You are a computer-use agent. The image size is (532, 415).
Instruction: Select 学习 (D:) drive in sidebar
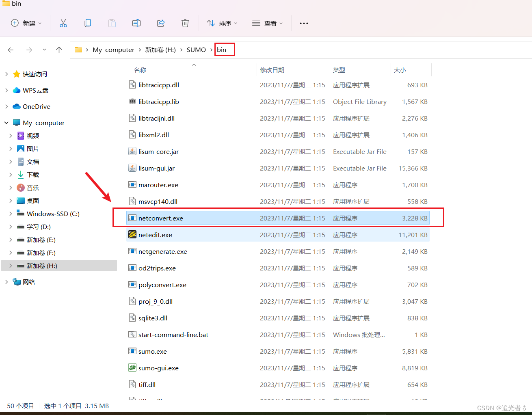coord(39,227)
